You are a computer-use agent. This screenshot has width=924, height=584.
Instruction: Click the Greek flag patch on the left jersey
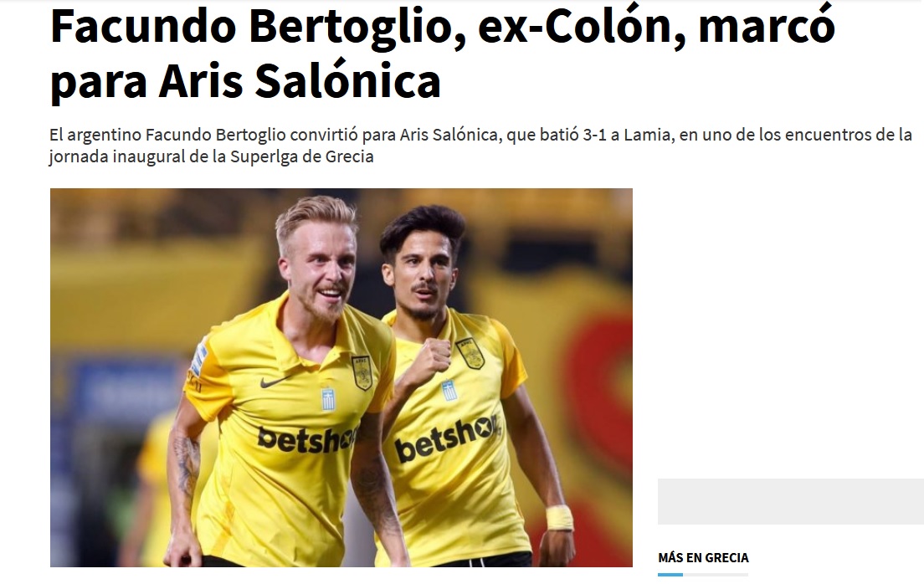tap(327, 398)
